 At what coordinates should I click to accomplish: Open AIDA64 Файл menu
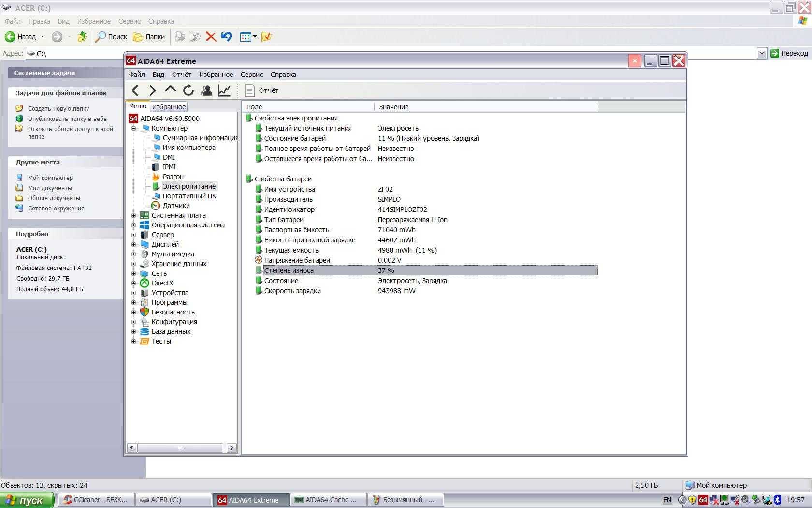[137, 75]
